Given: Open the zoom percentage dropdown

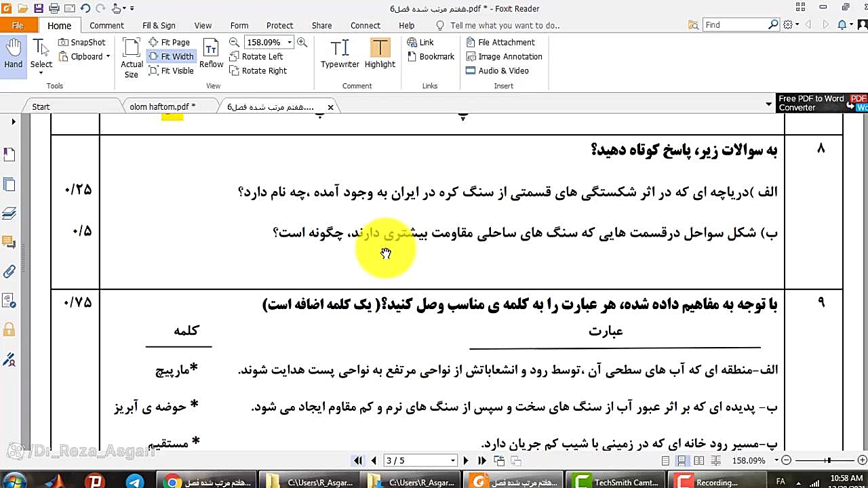Looking at the screenshot, I should pyautogui.click(x=290, y=42).
